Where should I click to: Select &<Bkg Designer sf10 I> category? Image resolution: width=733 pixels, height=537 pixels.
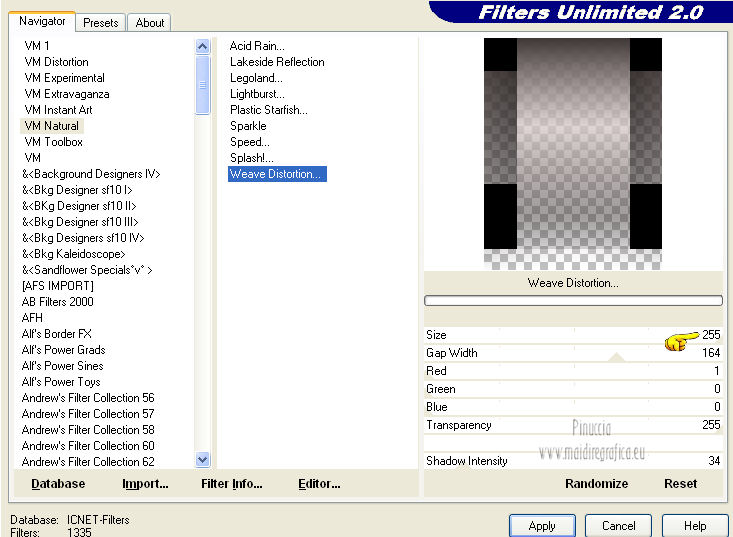click(77, 190)
